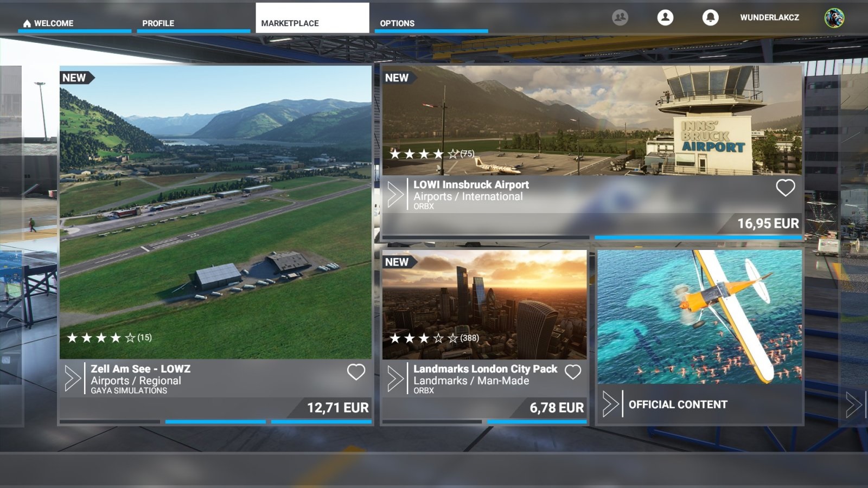Click the WUNDERLAKCZ avatar picture
This screenshot has height=488, width=868.
pos(834,18)
